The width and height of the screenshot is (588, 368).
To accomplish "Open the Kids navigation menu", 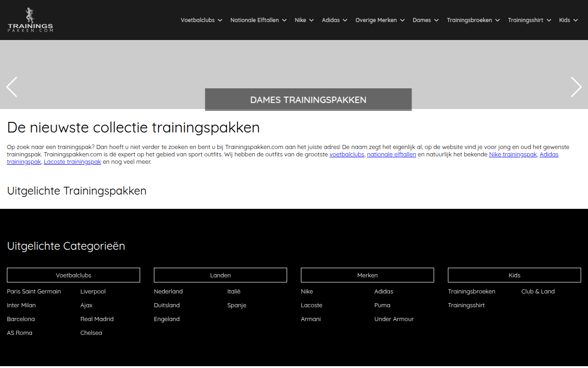I will [568, 20].
